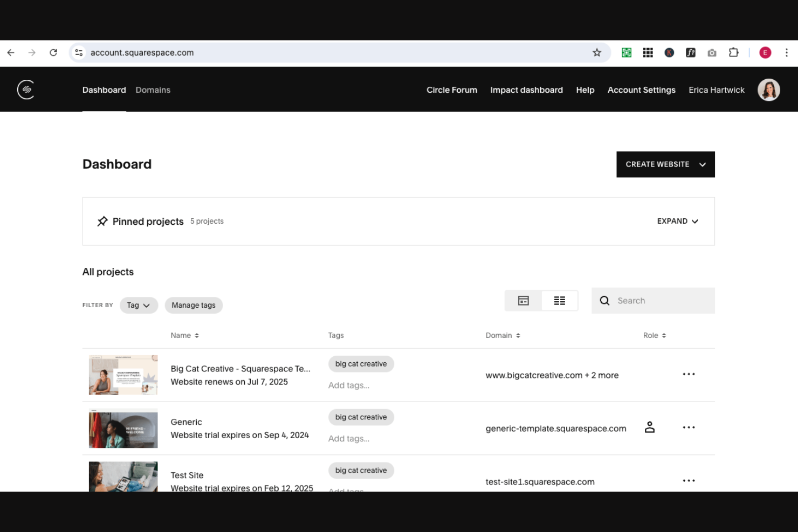Click the Manage tags button

tap(194, 305)
